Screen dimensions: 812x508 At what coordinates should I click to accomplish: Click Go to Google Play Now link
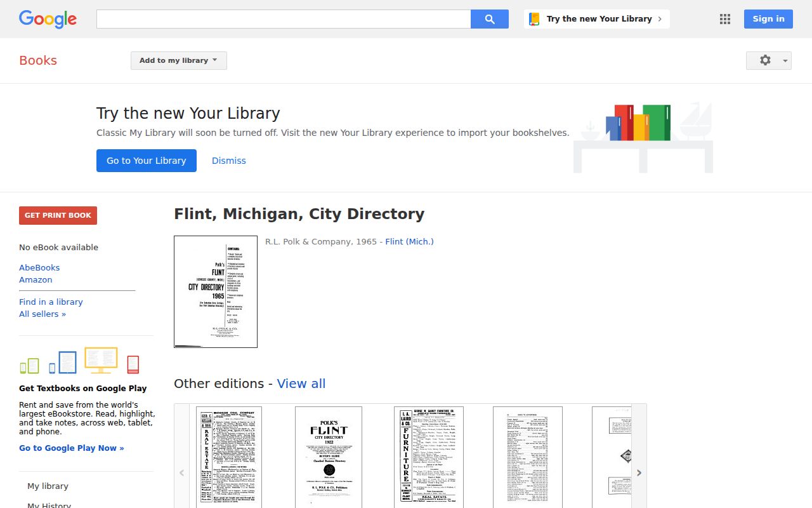72,448
